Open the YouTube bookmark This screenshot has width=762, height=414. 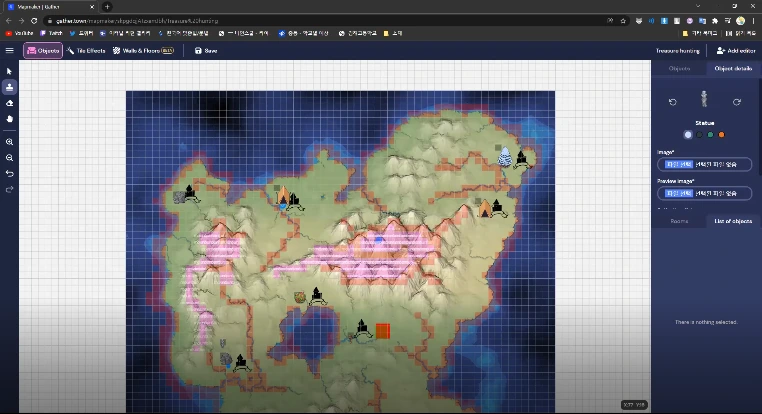pos(19,33)
